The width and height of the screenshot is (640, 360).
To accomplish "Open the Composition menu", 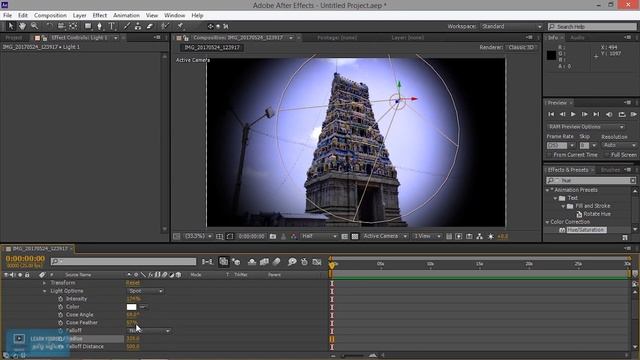I will (50, 16).
